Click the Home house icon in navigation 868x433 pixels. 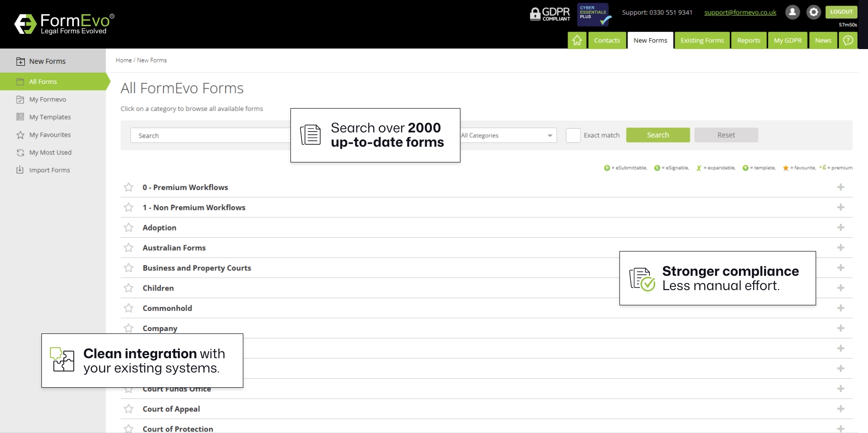click(x=577, y=40)
